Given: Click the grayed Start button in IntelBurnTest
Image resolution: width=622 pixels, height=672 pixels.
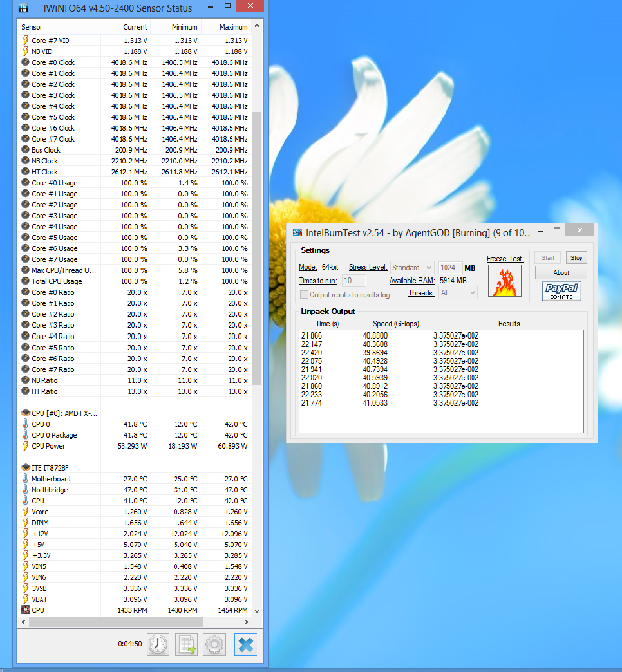Looking at the screenshot, I should click(547, 257).
